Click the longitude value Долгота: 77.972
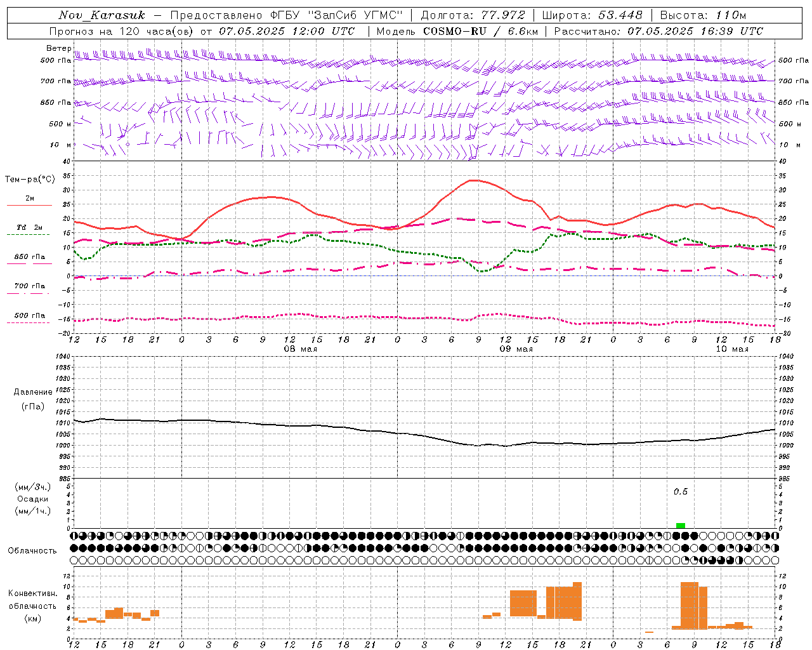 click(x=473, y=15)
